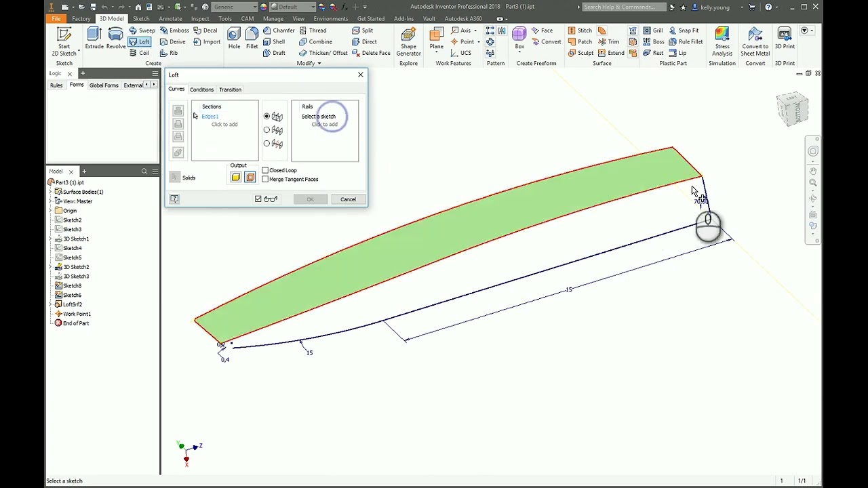The height and width of the screenshot is (488, 868).
Task: Open the Sketch ribbon tab
Action: [x=141, y=19]
